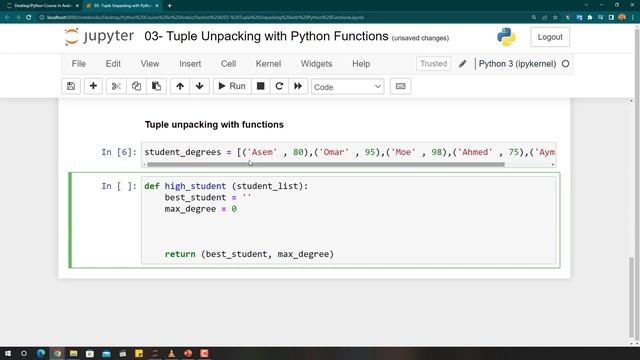Click the empty In [ ]: prompt
The width and height of the screenshot is (640, 360).
coord(119,186)
